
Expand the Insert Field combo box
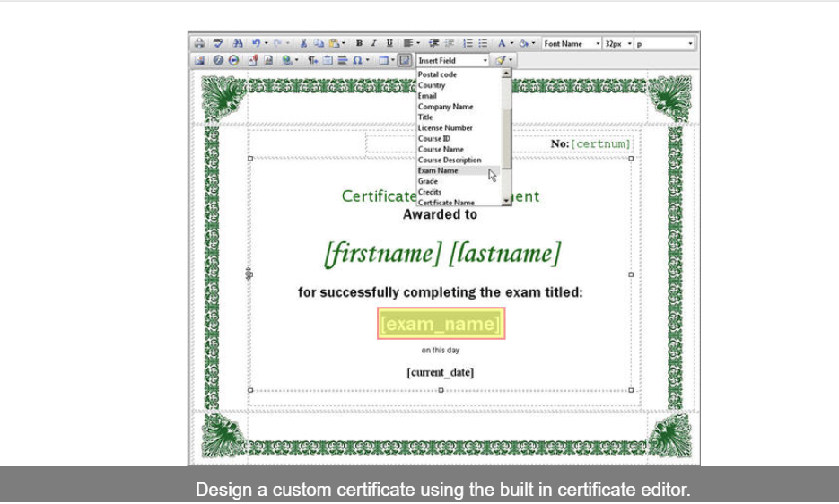pyautogui.click(x=485, y=61)
